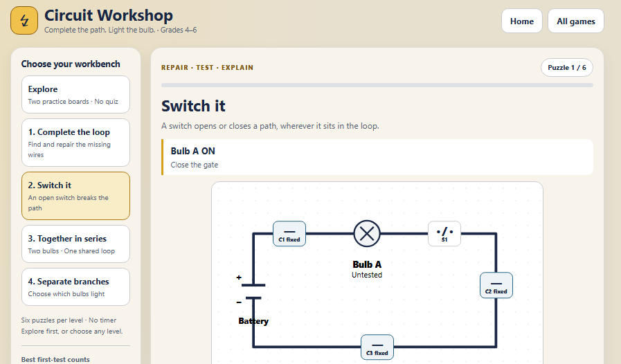Click the Bulb A symbol
This screenshot has height=364, width=621.
[x=367, y=234]
